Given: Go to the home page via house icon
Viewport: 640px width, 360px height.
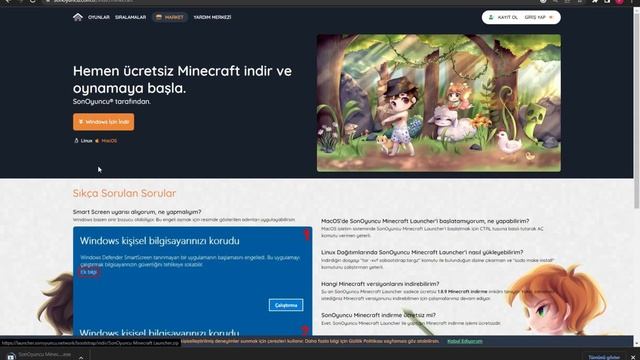Looking at the screenshot, I should [x=78, y=17].
